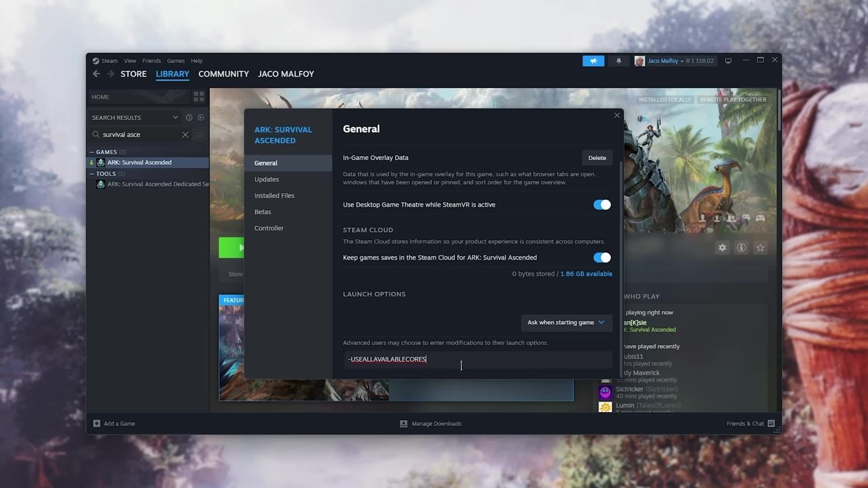Screen dimensions: 868x488
Task: Clear the library search text
Action: point(185,135)
